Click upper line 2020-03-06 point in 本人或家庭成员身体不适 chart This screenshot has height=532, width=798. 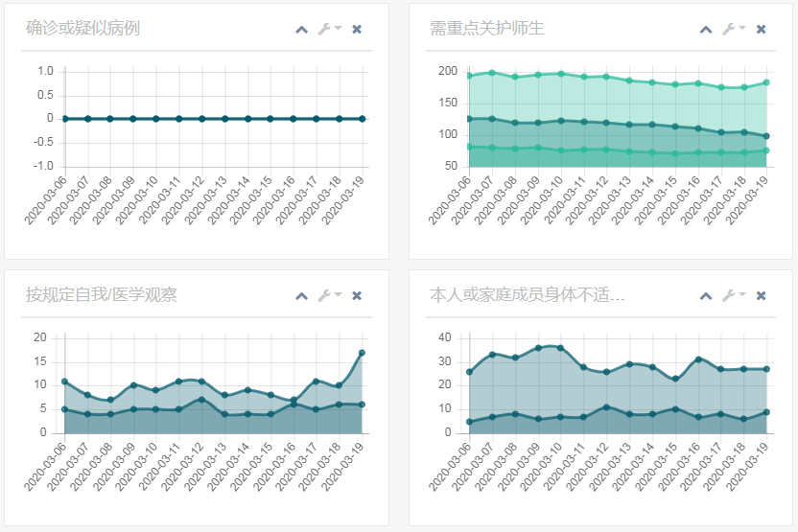click(469, 372)
